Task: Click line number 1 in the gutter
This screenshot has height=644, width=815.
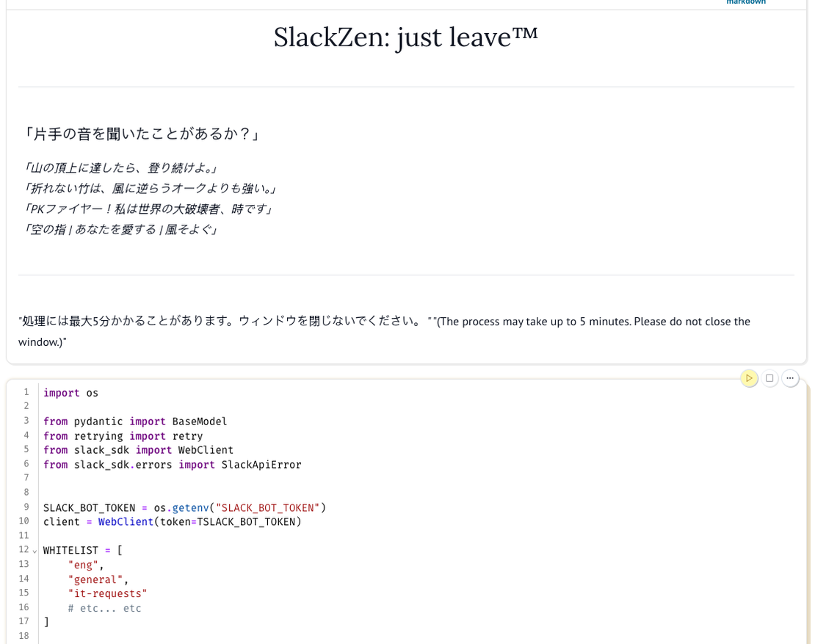Action: click(26, 392)
